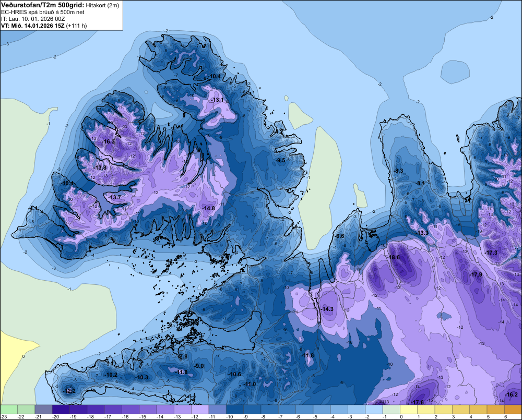Screen dimensions: 522x420
Task: Click the valid time 'VT: Mið. 14.01.2026 15Z'
Action: [x=33, y=26]
